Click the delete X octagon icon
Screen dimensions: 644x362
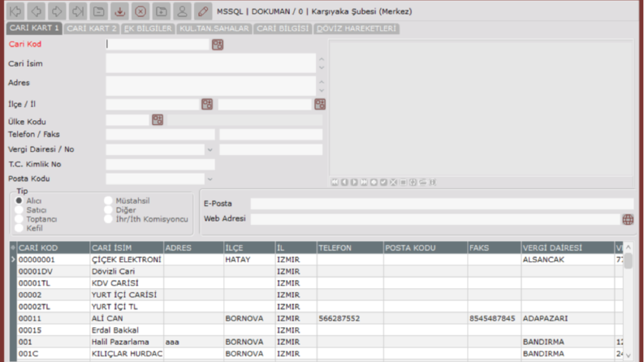click(x=140, y=11)
